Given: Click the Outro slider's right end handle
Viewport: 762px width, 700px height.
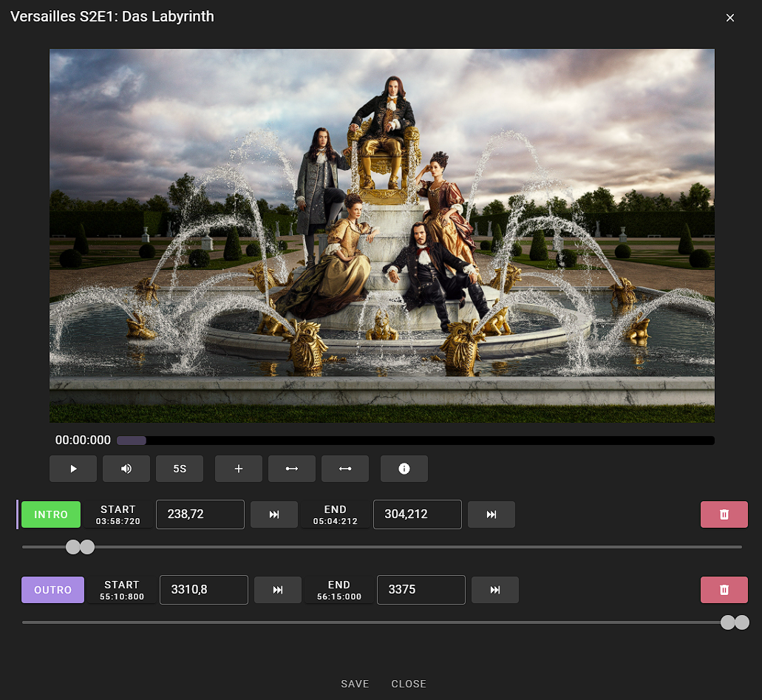Looking at the screenshot, I should 742,622.
